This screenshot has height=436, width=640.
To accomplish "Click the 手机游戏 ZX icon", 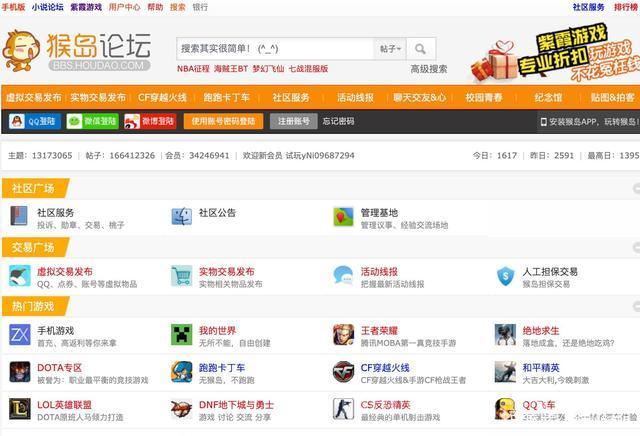I will tap(20, 335).
